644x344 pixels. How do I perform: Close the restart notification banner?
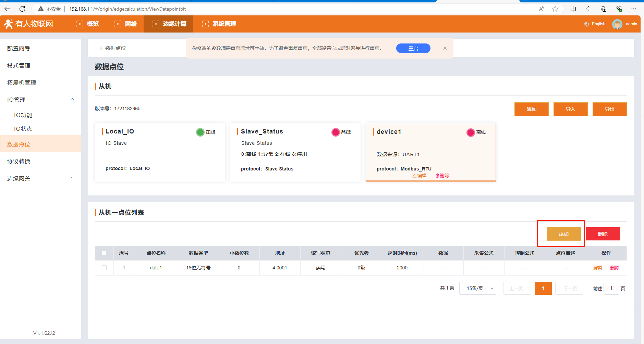coord(445,48)
